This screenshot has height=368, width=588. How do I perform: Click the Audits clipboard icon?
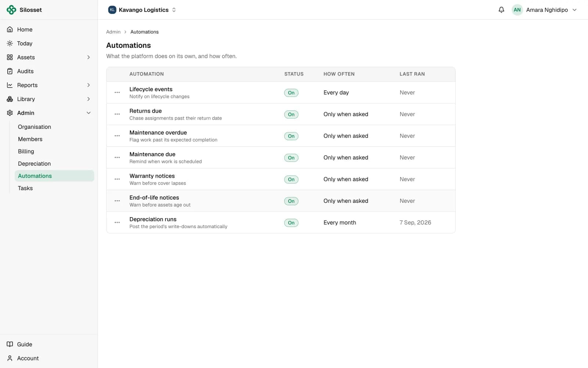coord(10,71)
